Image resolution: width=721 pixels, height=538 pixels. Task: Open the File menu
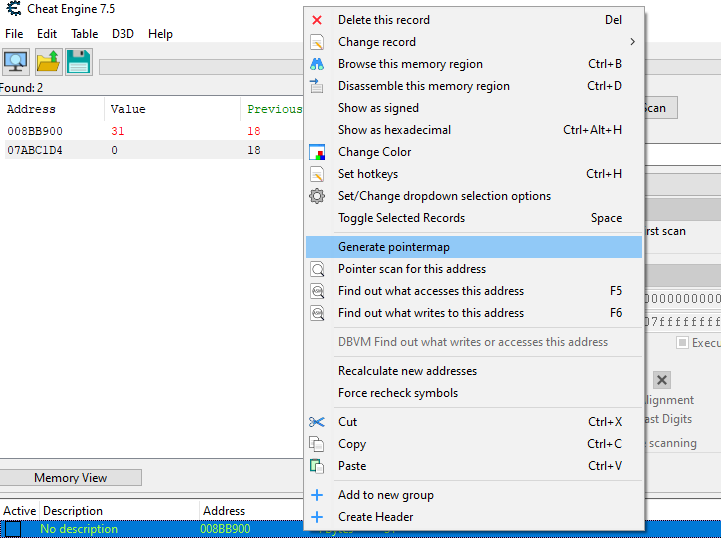pyautogui.click(x=14, y=34)
